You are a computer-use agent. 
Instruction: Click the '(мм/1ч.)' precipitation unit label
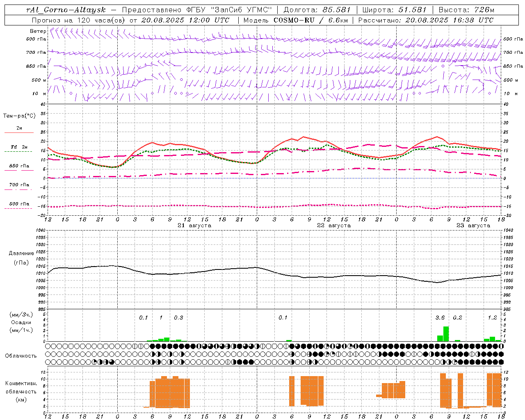pos(21,330)
